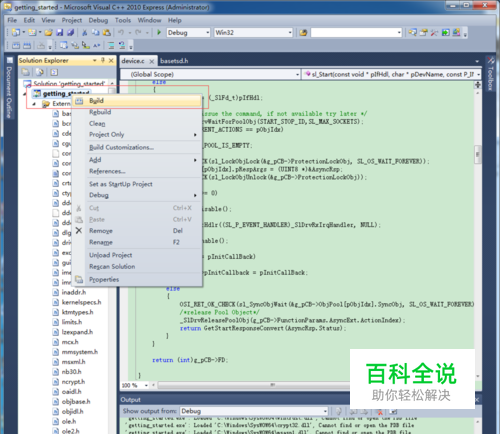
Task: Click the Open File folder icon
Action: point(49,32)
